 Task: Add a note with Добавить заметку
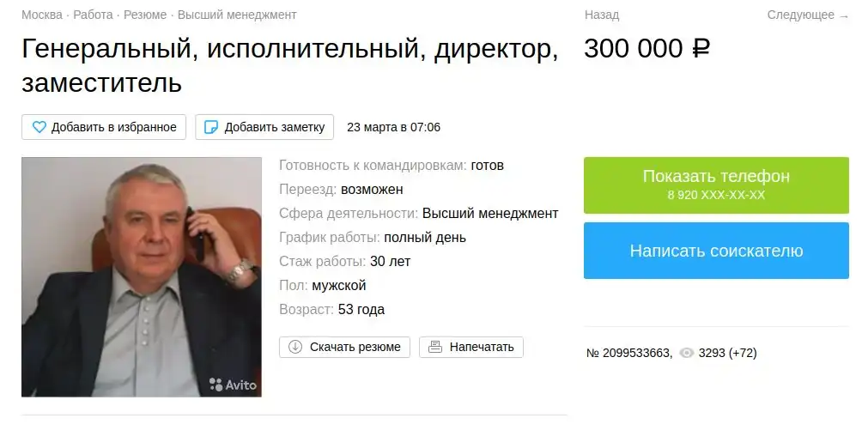point(264,127)
